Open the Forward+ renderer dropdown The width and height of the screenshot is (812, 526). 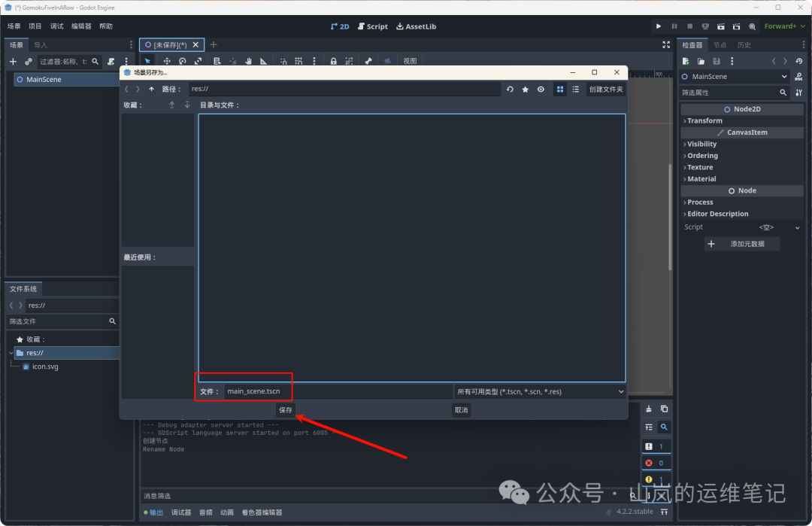[x=784, y=26]
